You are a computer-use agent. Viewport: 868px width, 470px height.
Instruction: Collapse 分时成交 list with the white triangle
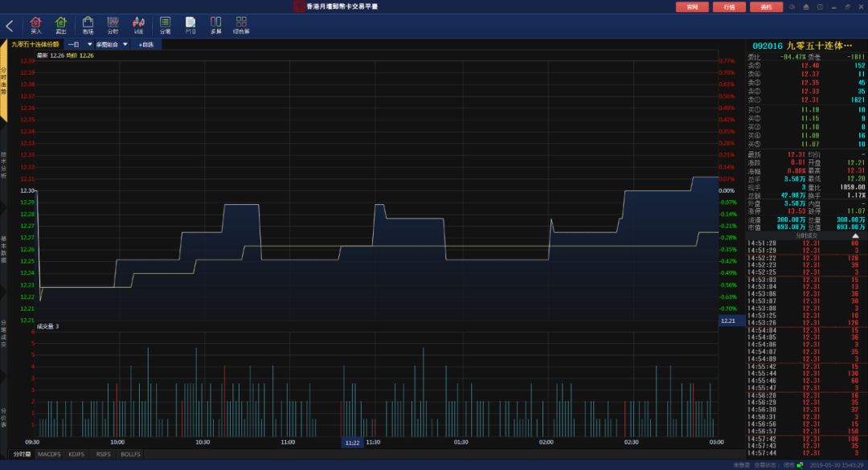point(855,236)
